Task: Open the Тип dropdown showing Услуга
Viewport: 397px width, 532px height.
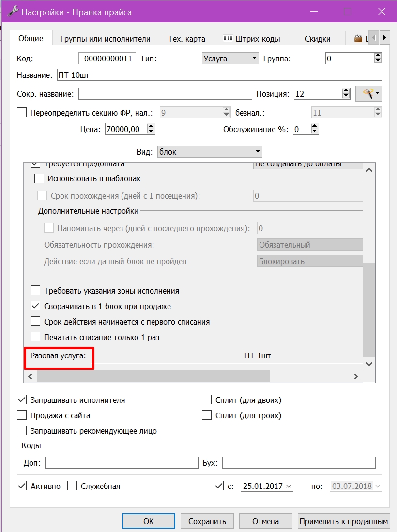Action: [230, 59]
